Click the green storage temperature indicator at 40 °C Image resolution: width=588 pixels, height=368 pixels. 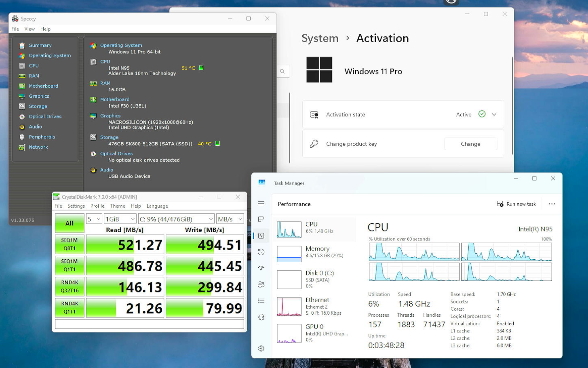pos(217,143)
